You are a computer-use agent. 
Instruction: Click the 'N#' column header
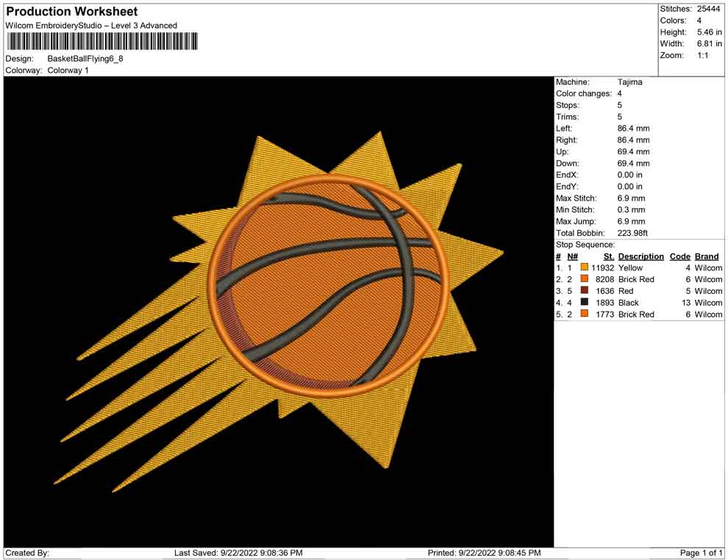pos(572,256)
